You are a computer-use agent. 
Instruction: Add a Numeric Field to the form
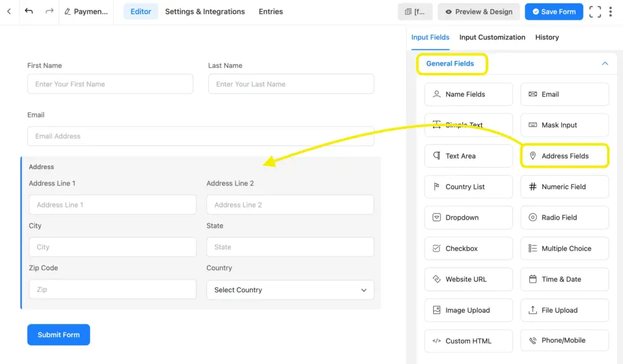tap(564, 187)
